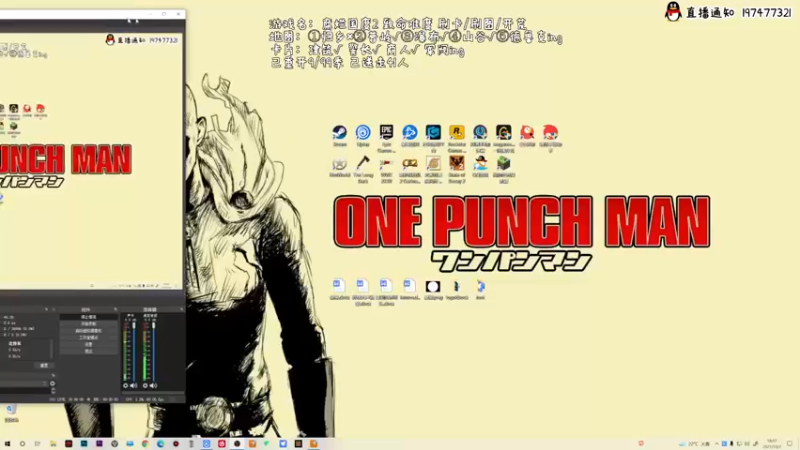Click 退出 in OBS controls
The height and width of the screenshot is (450, 800).
pos(88,351)
